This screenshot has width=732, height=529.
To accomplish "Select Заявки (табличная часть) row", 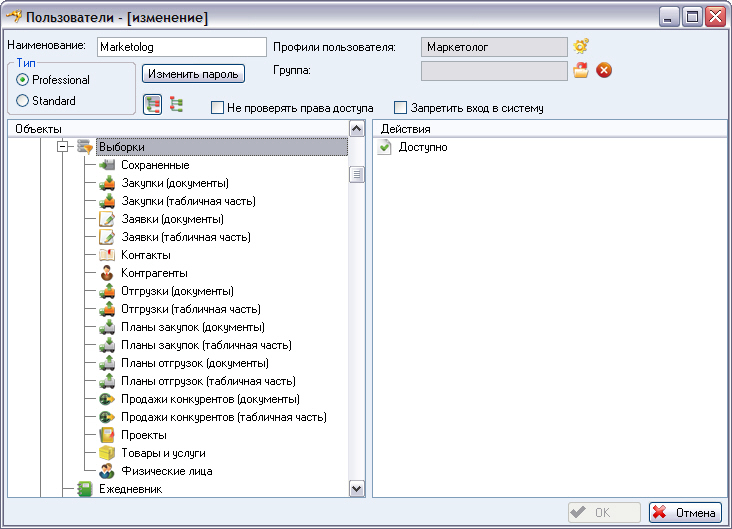I will [186, 237].
